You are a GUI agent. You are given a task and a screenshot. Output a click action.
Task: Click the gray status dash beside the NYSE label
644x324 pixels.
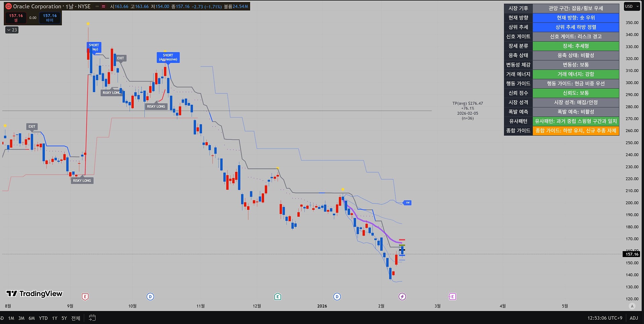[x=97, y=6]
